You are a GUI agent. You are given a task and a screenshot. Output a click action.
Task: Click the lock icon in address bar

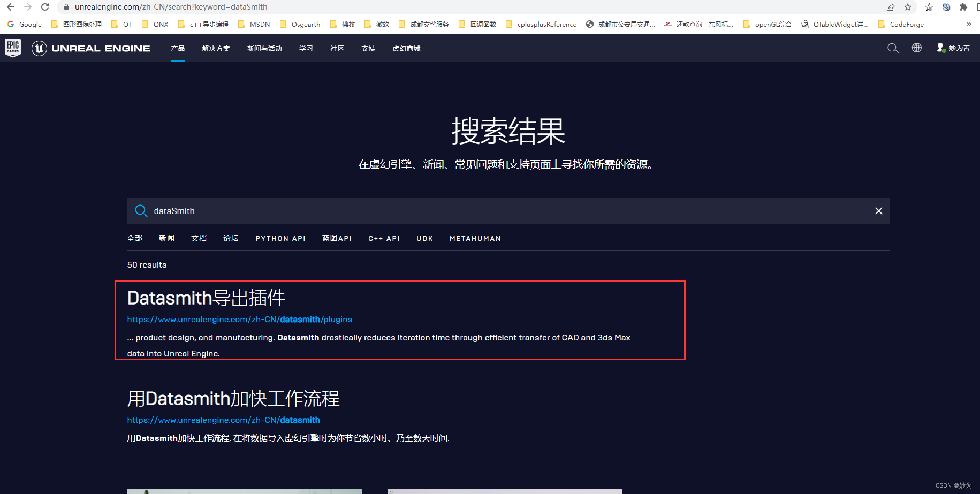tap(66, 7)
